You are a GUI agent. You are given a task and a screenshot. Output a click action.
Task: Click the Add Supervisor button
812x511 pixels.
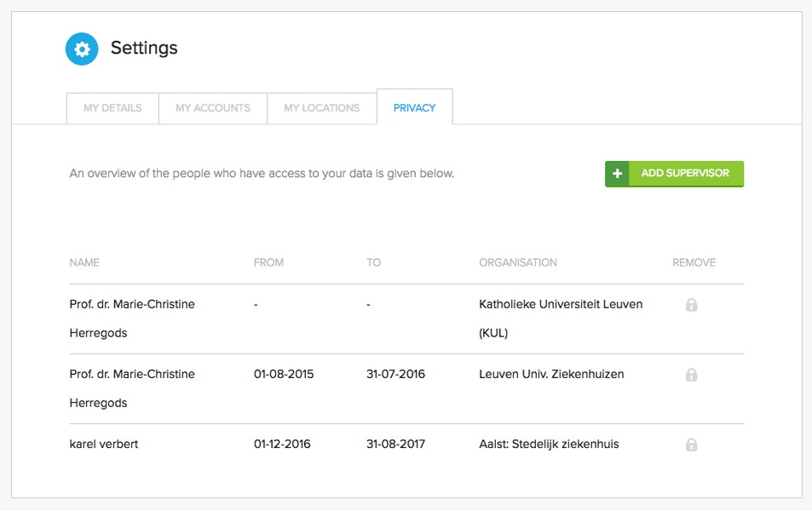point(674,174)
